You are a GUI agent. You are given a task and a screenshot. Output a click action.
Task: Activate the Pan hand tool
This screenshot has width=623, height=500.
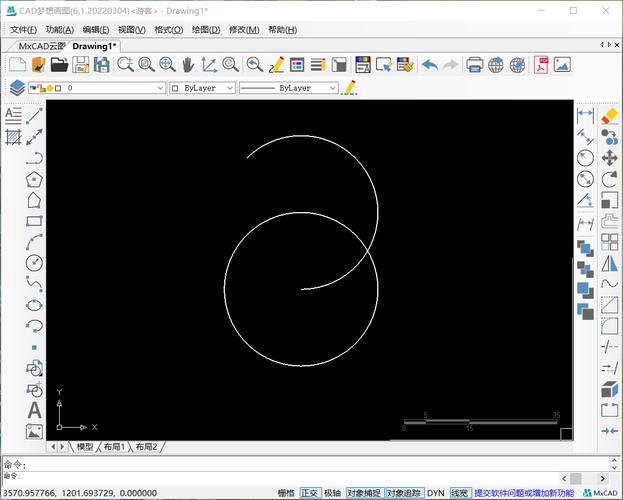click(187, 65)
